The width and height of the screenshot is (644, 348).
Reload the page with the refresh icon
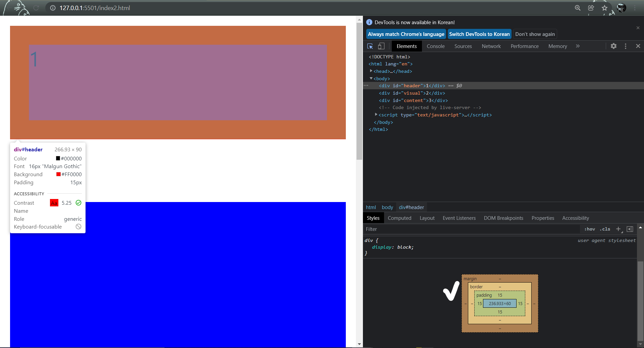pos(36,8)
